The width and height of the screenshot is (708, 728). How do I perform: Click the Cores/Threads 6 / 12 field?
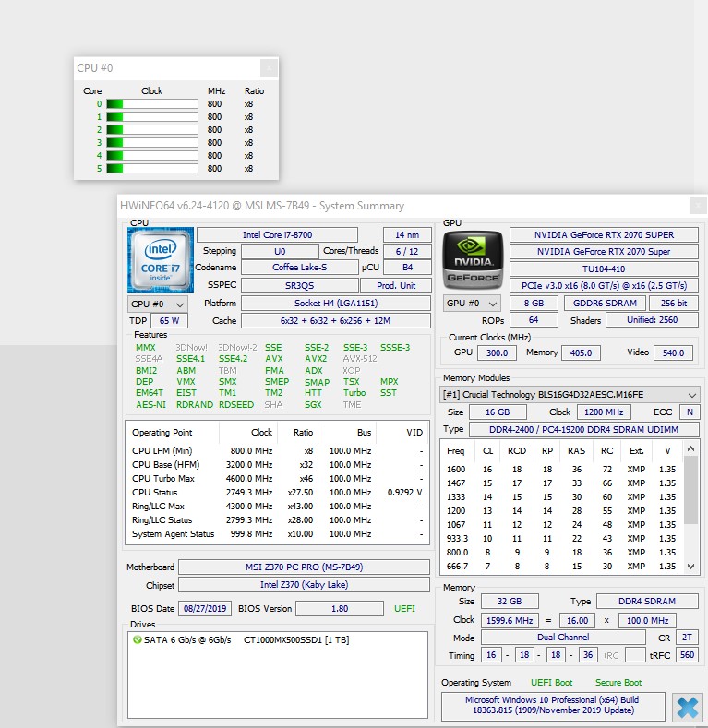(407, 252)
